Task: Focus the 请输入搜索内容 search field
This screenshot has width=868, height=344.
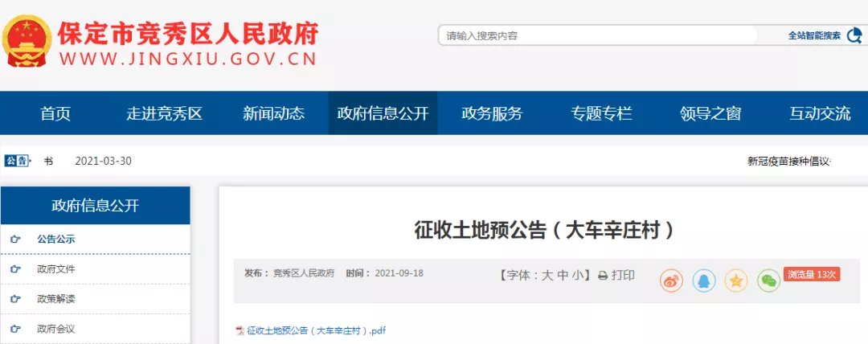Action: click(x=598, y=36)
